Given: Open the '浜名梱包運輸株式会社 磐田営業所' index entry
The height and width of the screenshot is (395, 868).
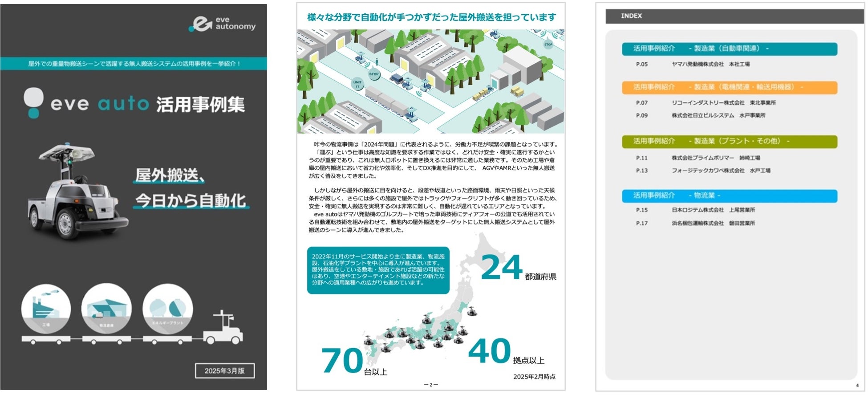Looking at the screenshot, I should (x=714, y=224).
